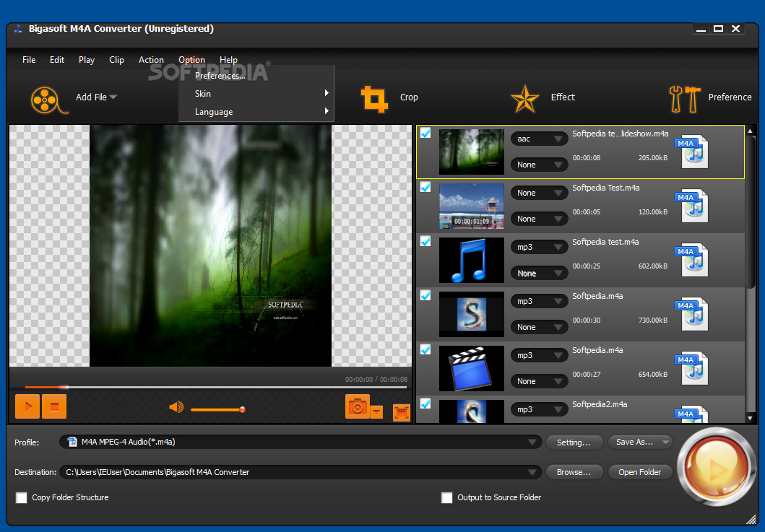Select the blue music note thumbnail
Screen dimensions: 765x532
[x=471, y=260]
